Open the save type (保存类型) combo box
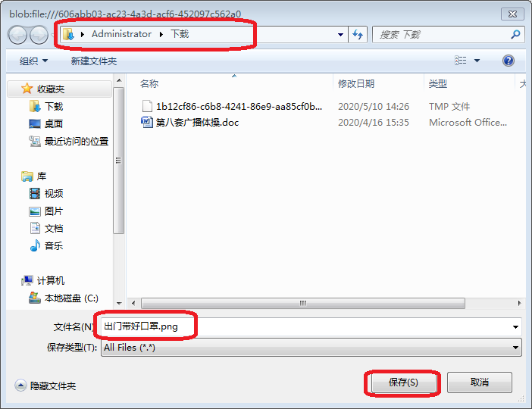This screenshot has width=532, height=409. (x=311, y=348)
